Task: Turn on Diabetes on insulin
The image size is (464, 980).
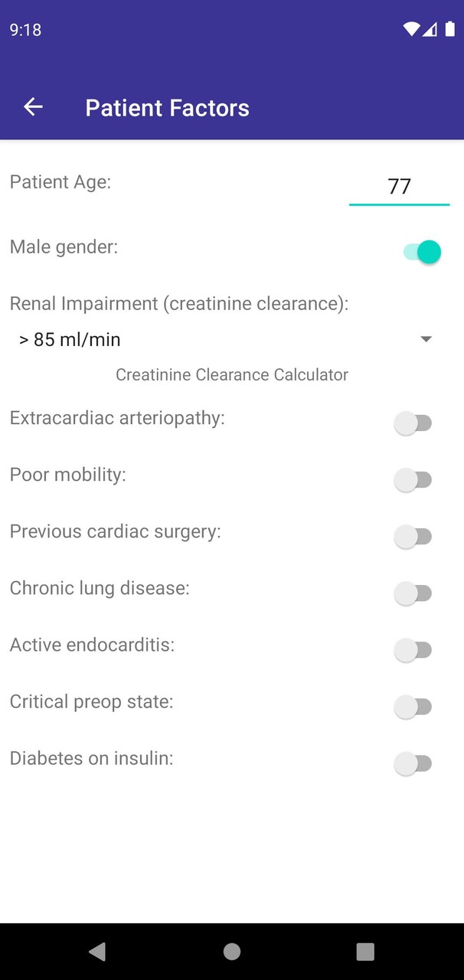Action: pyautogui.click(x=413, y=763)
